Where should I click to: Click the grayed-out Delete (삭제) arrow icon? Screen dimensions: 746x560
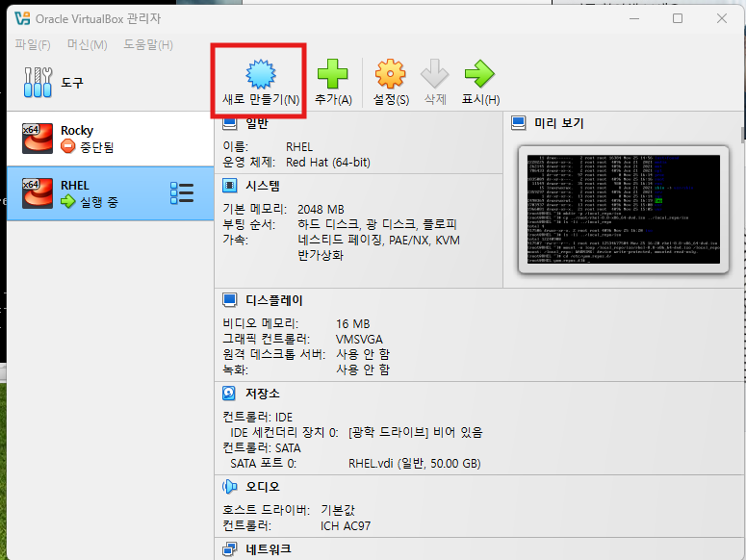(434, 74)
